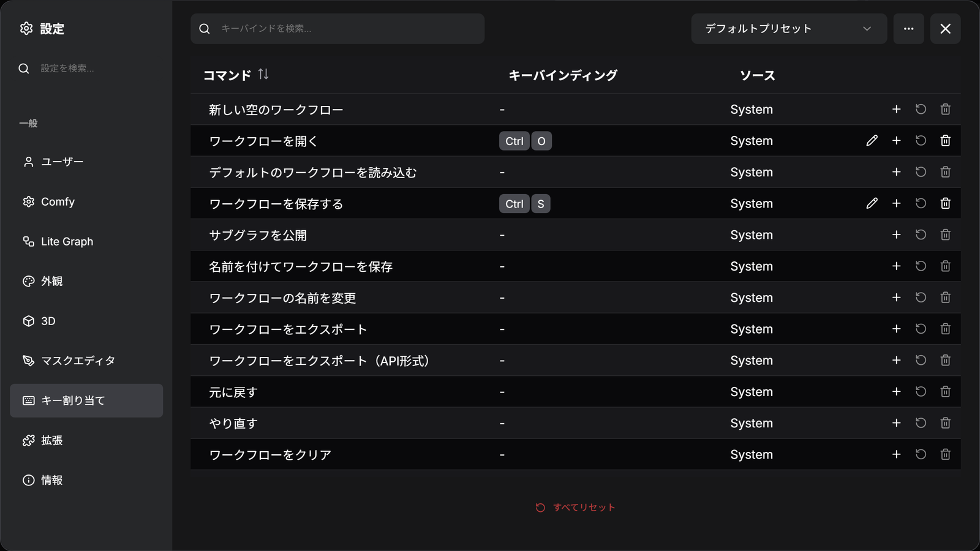
Task: Switch to the Comfy settings section
Action: [86, 201]
